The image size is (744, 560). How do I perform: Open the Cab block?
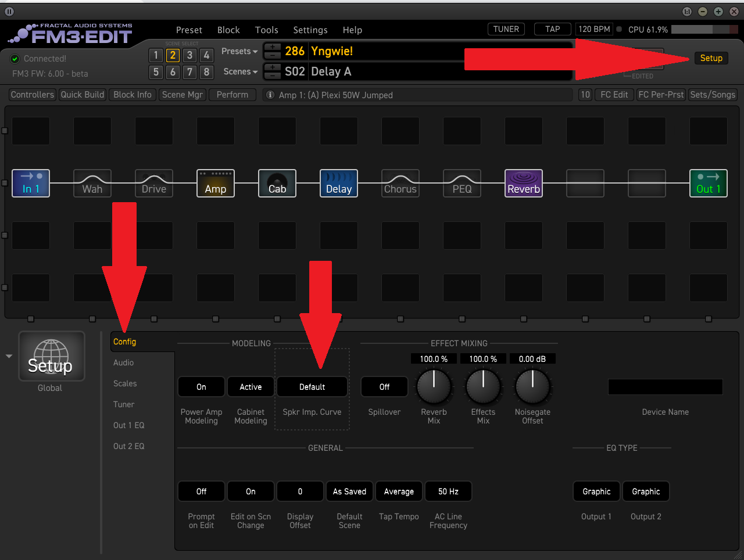[277, 183]
